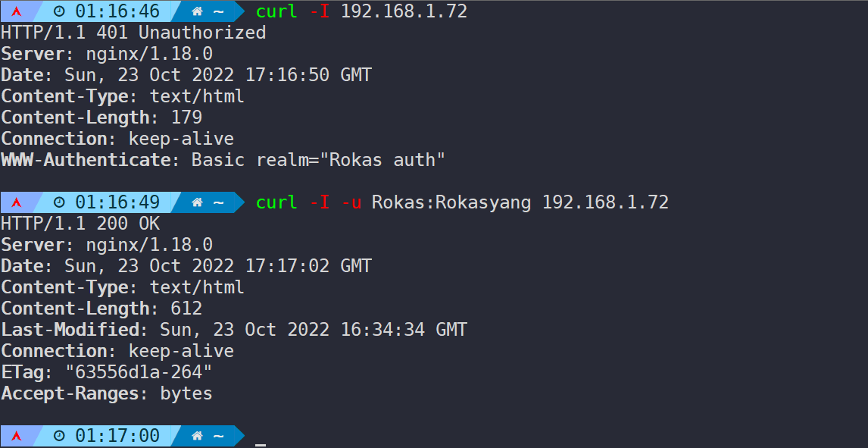Click the terminal cursor at the empty prompt

(x=261, y=444)
